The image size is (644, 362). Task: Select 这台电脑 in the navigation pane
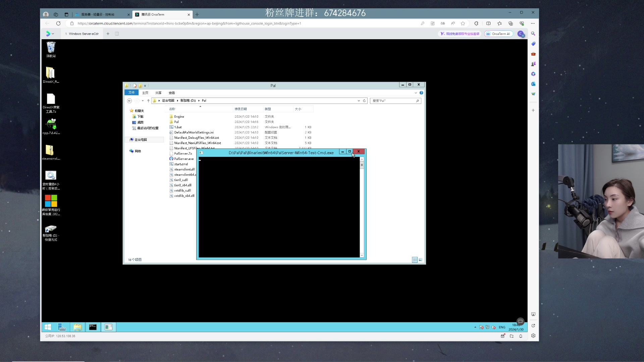[141, 140]
